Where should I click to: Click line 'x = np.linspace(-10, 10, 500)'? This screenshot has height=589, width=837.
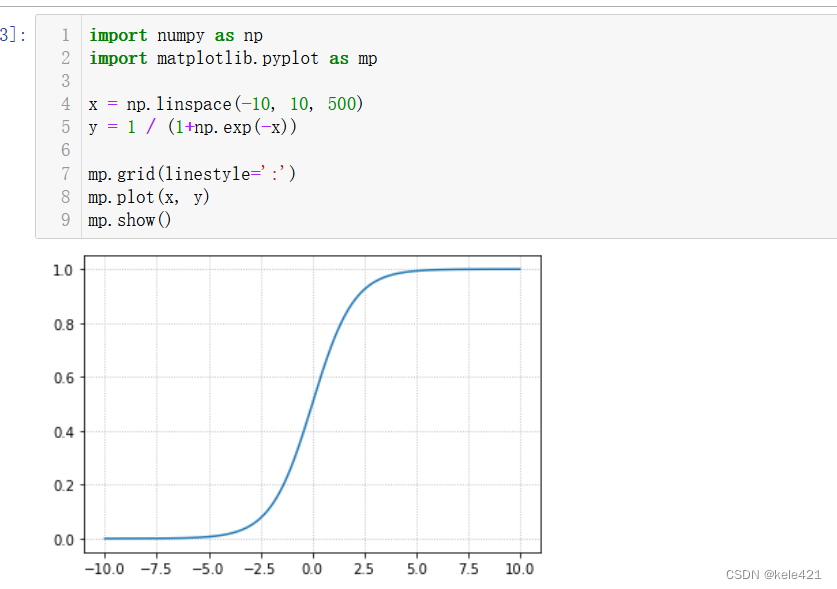coord(226,104)
